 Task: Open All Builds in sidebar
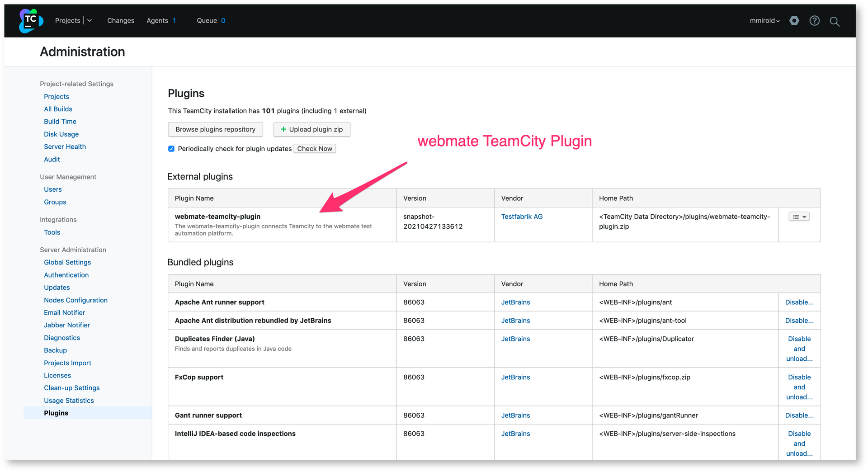click(58, 109)
